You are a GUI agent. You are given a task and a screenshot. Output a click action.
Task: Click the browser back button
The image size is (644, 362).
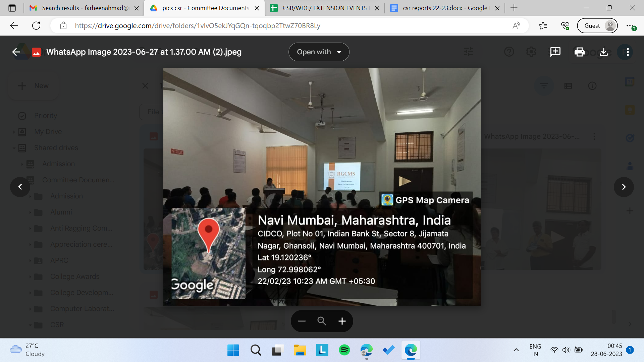(14, 25)
